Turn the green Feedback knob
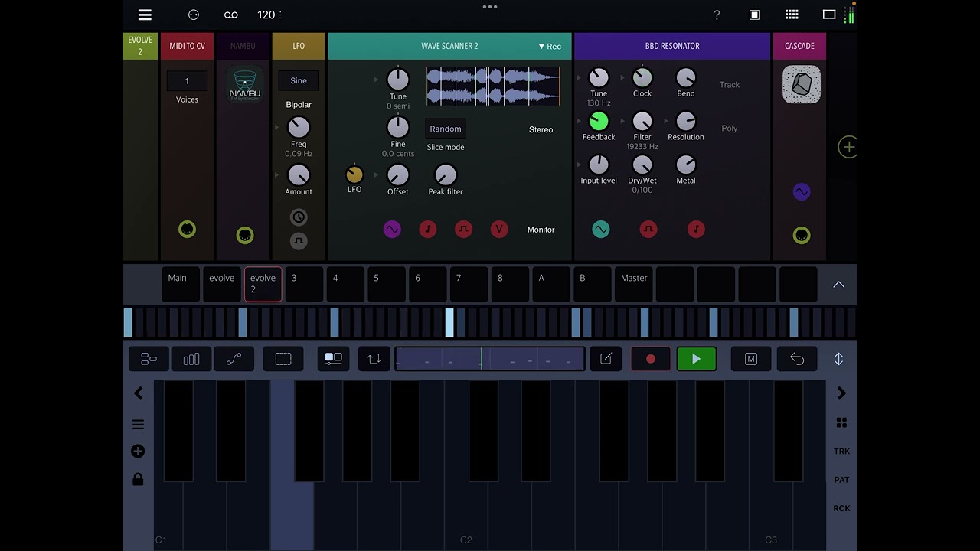The width and height of the screenshot is (980, 551). point(599,121)
